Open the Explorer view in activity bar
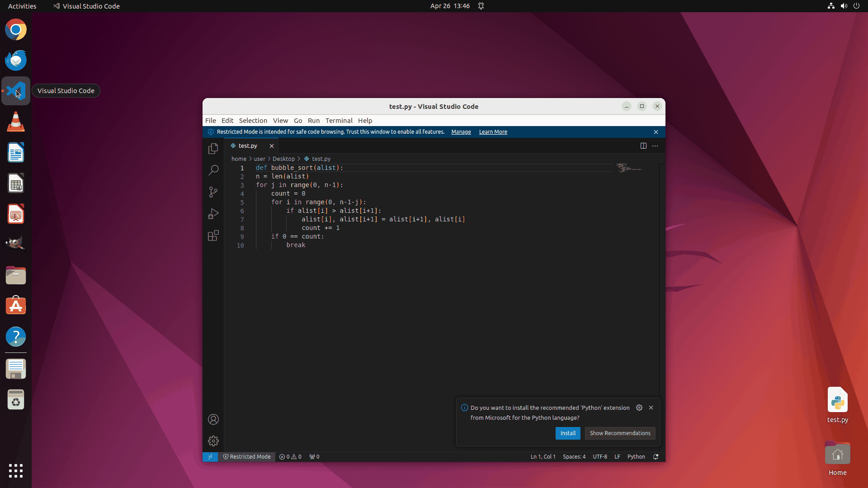868x488 pixels. click(213, 149)
